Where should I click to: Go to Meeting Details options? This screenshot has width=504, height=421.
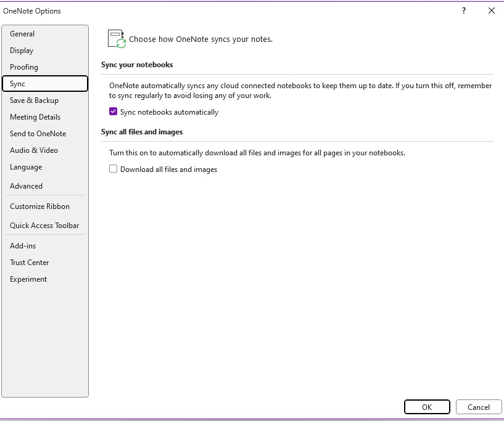click(x=44, y=117)
